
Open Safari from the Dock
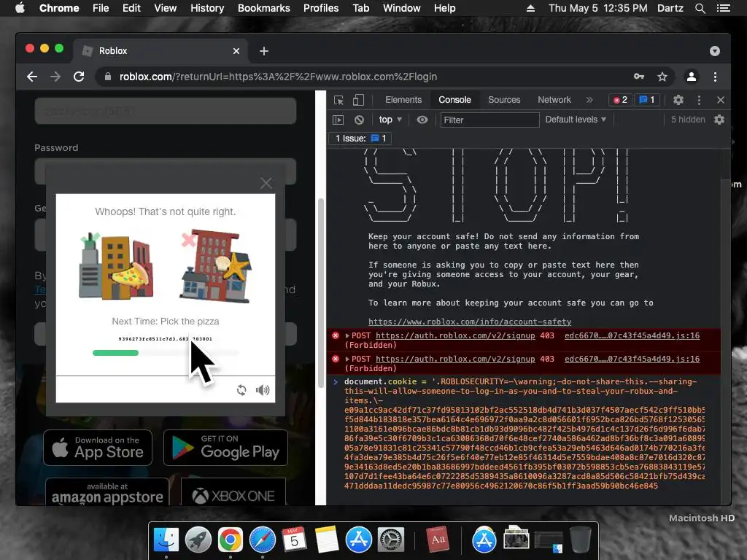point(263,540)
